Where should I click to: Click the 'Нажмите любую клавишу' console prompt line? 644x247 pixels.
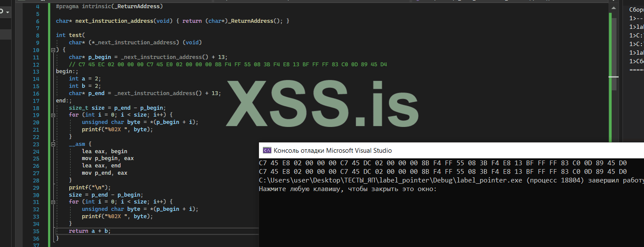coord(348,189)
